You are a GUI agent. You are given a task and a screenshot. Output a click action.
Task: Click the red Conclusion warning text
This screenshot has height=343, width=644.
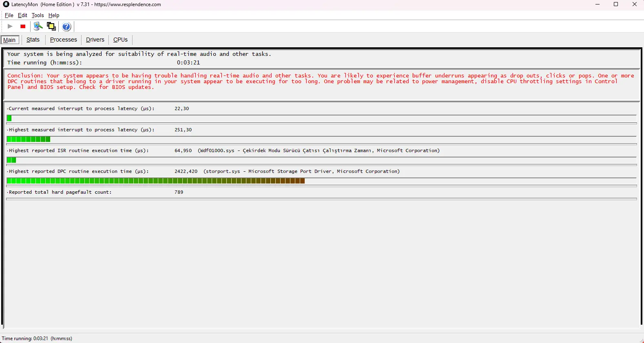[321, 81]
